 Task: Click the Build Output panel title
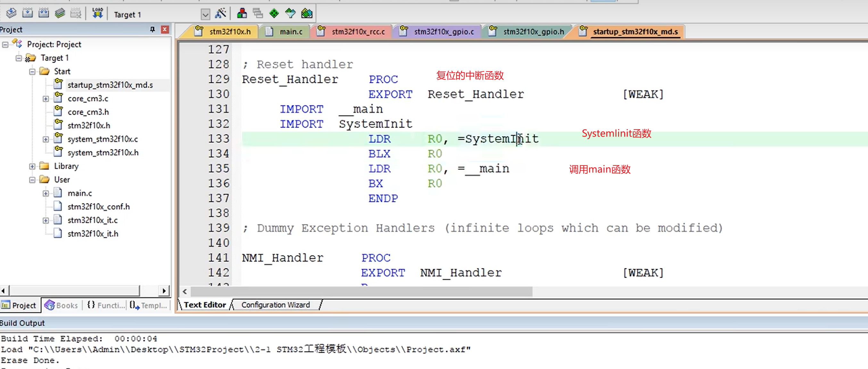[22, 323]
